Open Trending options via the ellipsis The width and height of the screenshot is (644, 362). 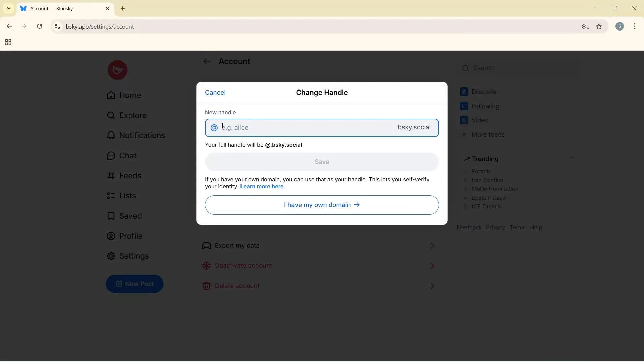(573, 157)
